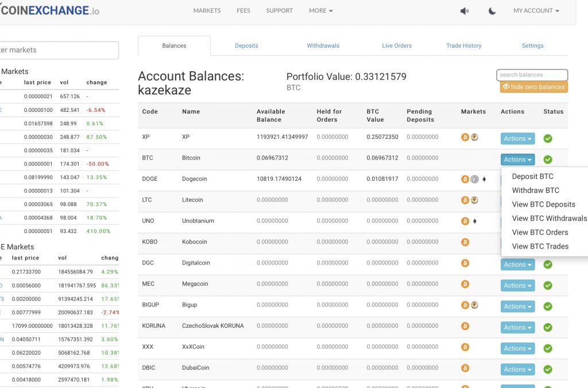Open the BTC market icon for XP
588x388 pixels.
(465, 137)
